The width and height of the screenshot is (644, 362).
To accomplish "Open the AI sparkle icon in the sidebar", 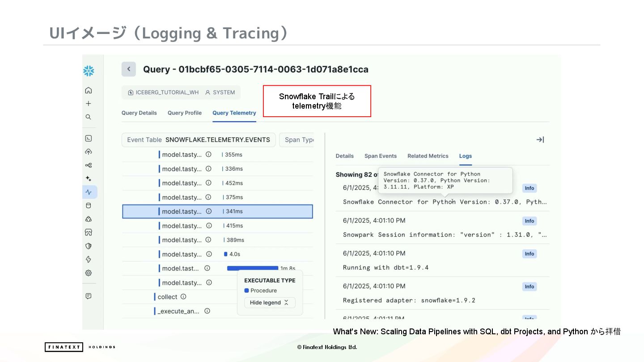I will (89, 179).
